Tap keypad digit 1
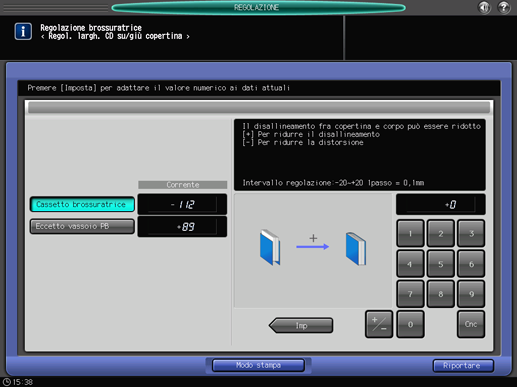 point(410,233)
